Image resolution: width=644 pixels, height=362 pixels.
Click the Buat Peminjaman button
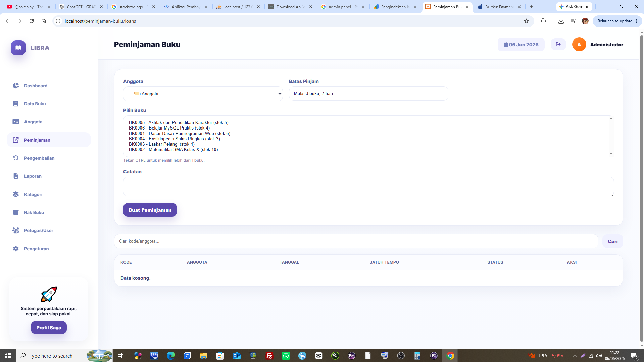click(150, 210)
